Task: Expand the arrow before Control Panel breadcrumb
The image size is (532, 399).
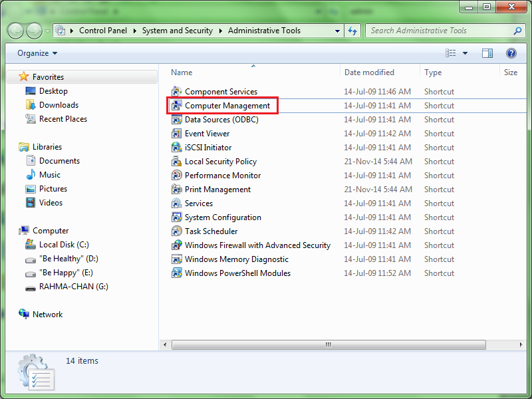Action: click(x=72, y=31)
